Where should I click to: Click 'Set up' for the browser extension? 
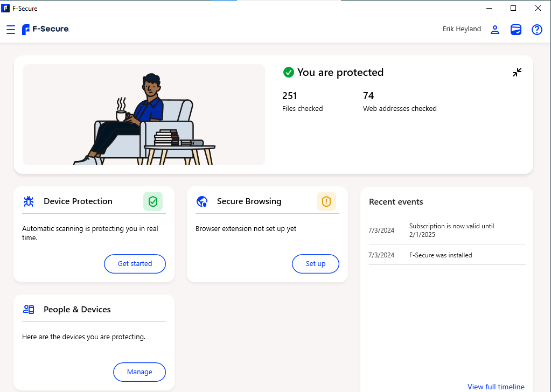[x=315, y=264]
